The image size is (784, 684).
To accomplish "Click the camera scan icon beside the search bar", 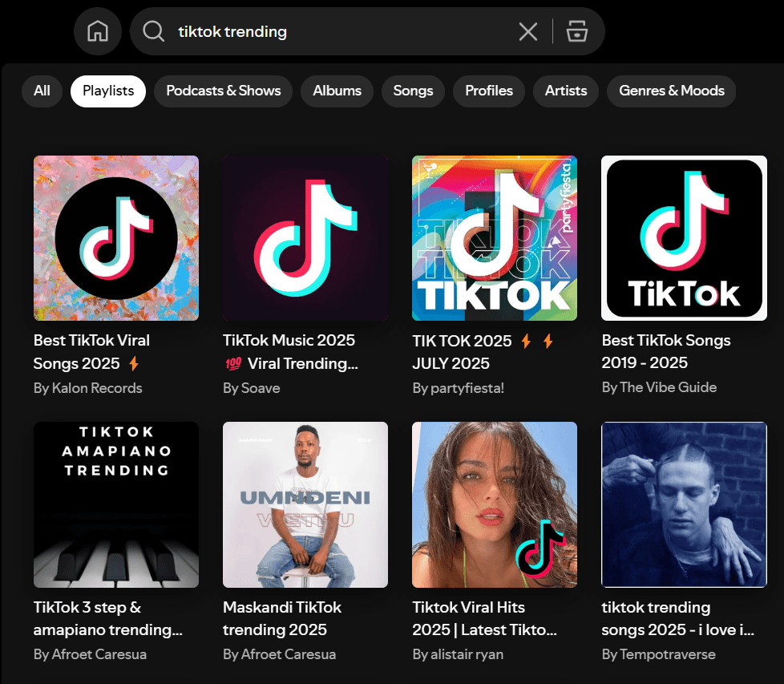I will click(x=577, y=31).
